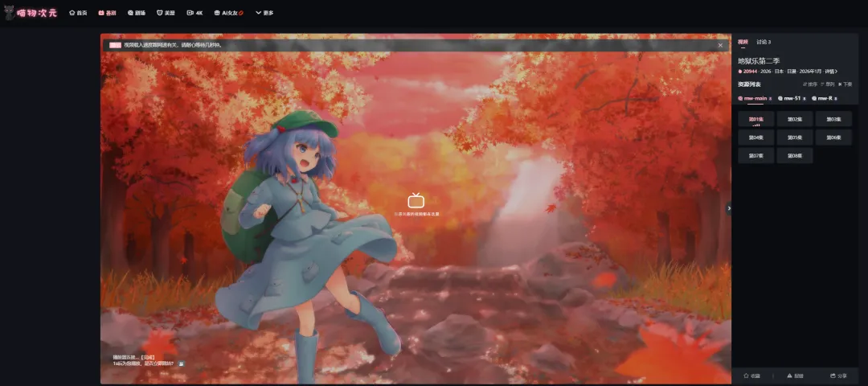Click the 下集 next episode button
This screenshot has height=386, width=868.
(845, 84)
